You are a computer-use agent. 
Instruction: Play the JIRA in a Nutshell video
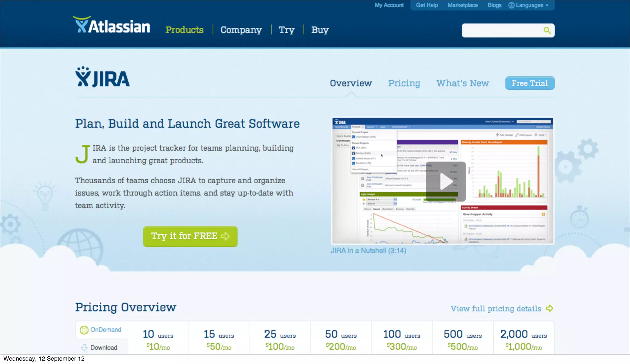[x=445, y=181]
